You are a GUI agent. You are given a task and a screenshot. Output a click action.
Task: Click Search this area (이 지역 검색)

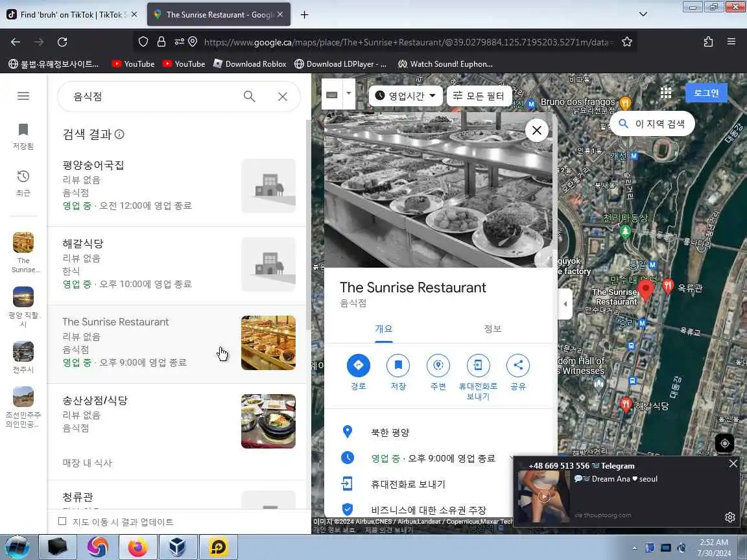click(x=652, y=124)
